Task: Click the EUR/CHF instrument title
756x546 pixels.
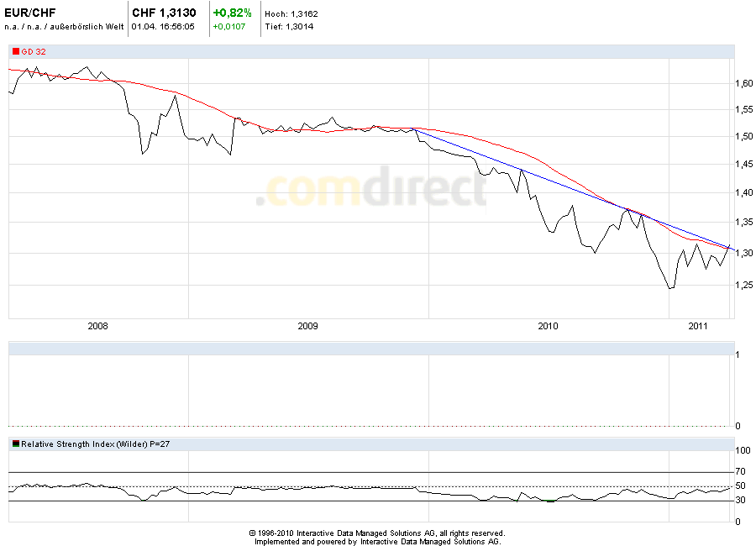Action: pos(31,13)
